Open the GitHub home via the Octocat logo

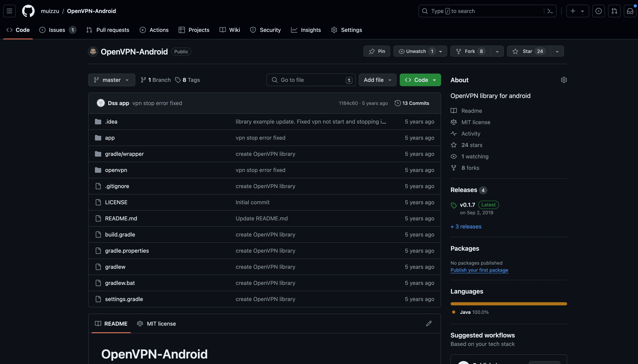[x=28, y=11]
